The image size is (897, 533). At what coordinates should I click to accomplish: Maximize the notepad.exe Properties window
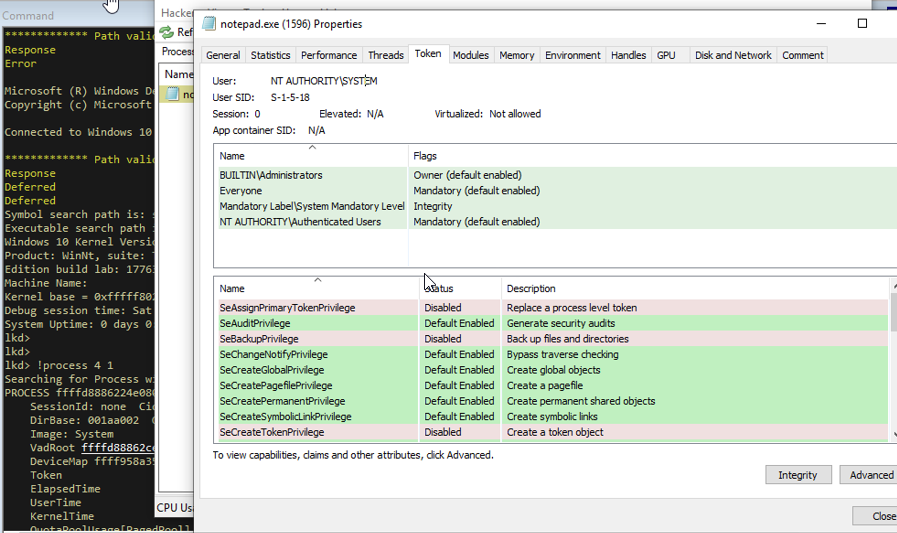click(862, 23)
